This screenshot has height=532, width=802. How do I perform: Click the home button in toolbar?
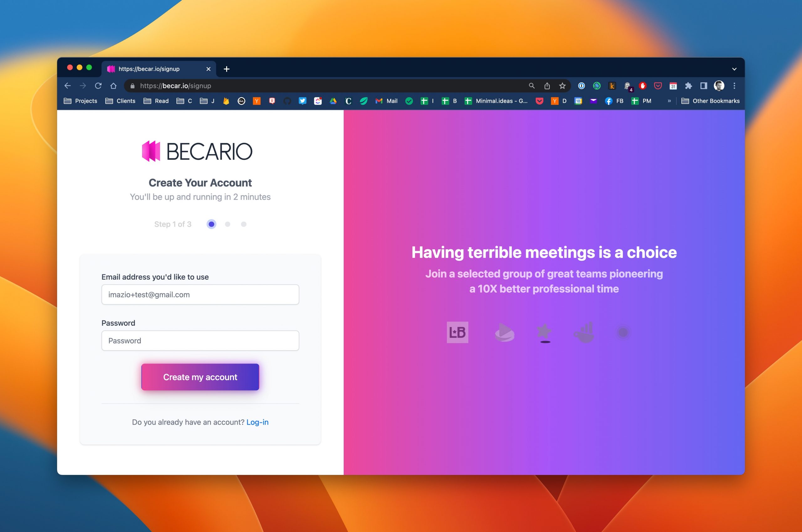pyautogui.click(x=113, y=86)
